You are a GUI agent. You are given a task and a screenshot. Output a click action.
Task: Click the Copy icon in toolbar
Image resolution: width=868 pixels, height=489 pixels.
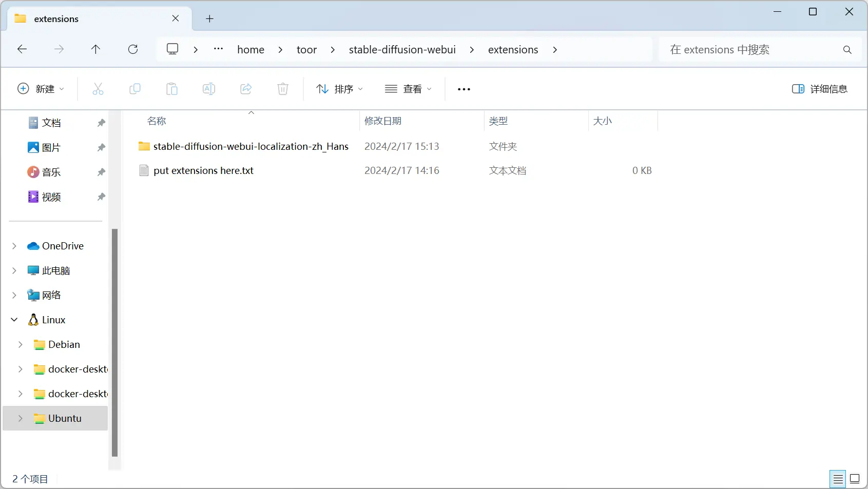135,89
